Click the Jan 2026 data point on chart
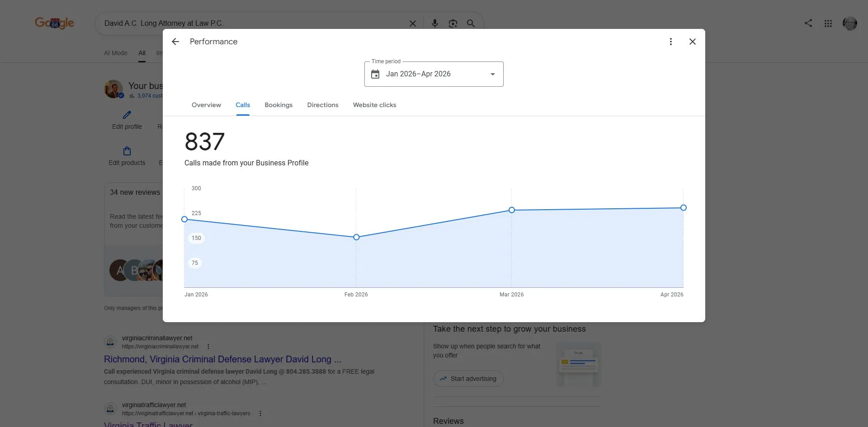 click(184, 219)
